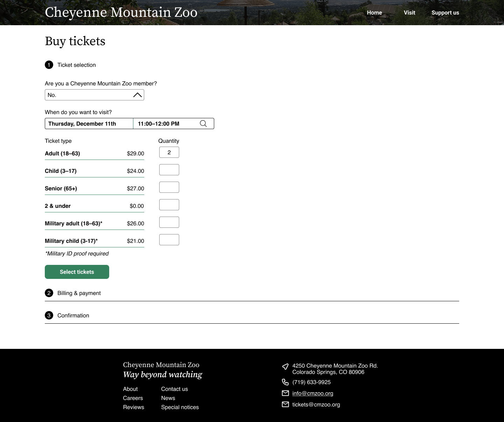This screenshot has width=504, height=422.
Task: Click the $24.00 child price
Action: click(x=135, y=171)
